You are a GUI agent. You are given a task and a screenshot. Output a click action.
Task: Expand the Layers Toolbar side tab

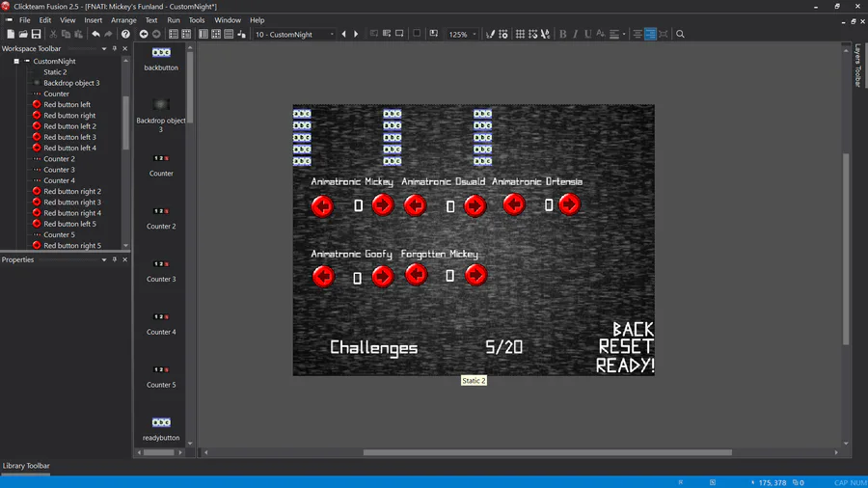pyautogui.click(x=857, y=66)
